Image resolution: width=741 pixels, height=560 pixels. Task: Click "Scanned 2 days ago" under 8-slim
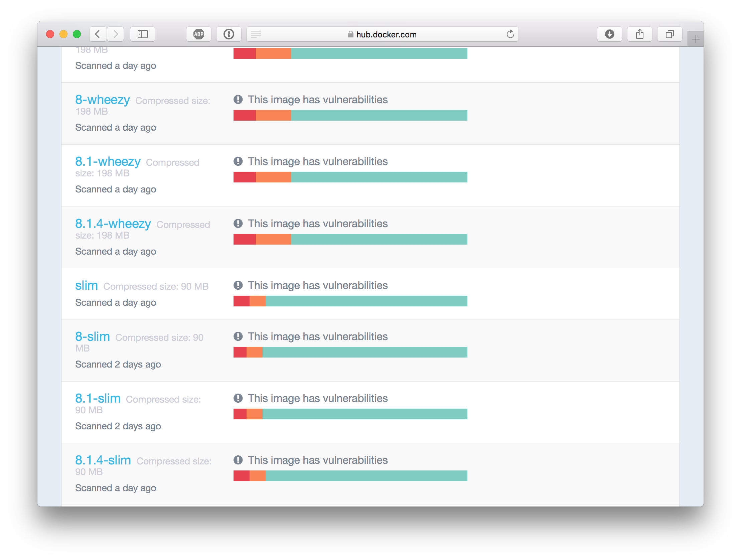(x=118, y=365)
